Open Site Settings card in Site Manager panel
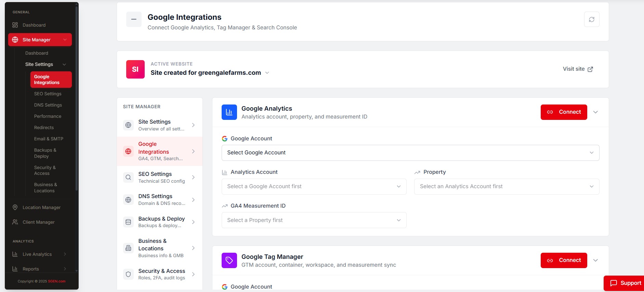This screenshot has height=292, width=644. coord(160,125)
